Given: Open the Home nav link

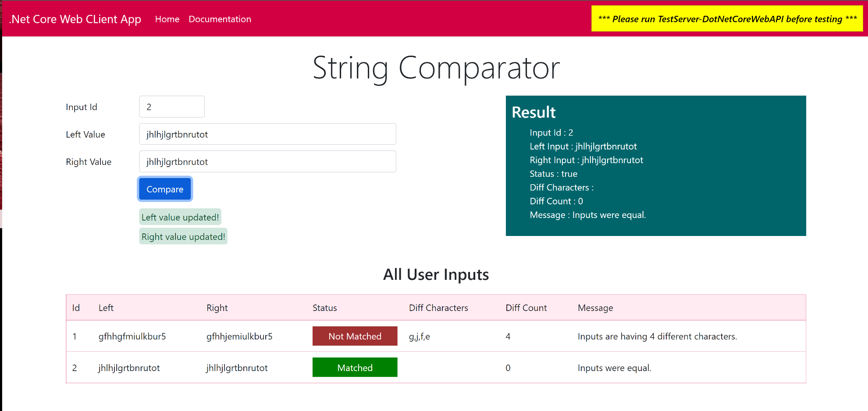Looking at the screenshot, I should tap(167, 19).
